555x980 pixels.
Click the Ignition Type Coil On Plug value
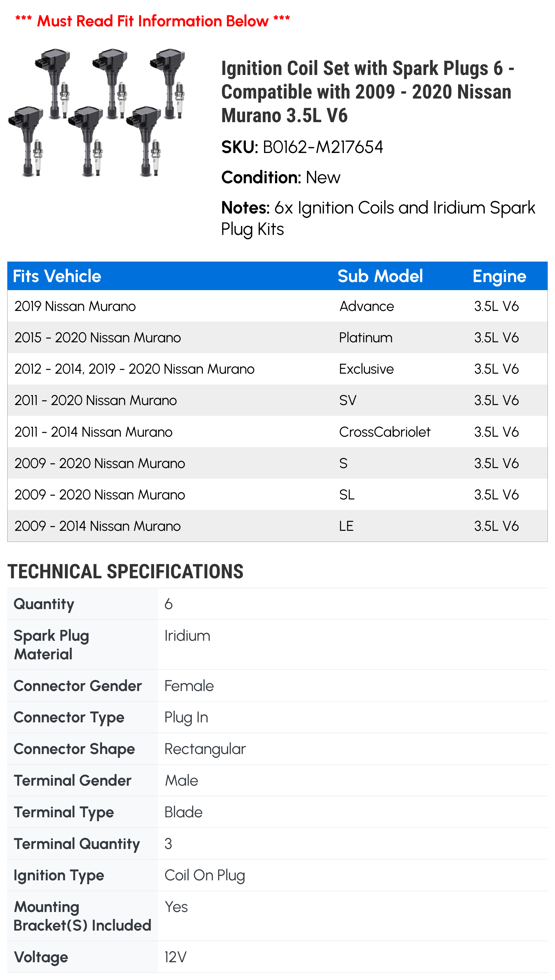point(205,875)
